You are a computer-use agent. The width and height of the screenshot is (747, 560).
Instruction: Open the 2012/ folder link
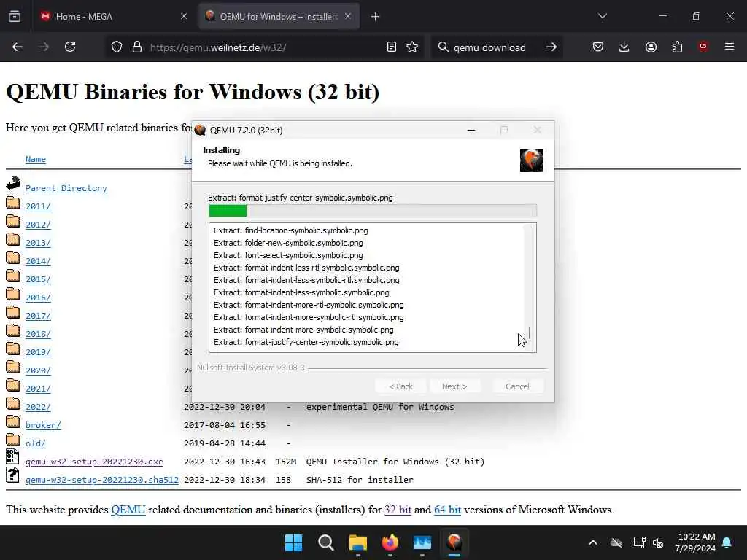pyautogui.click(x=38, y=225)
